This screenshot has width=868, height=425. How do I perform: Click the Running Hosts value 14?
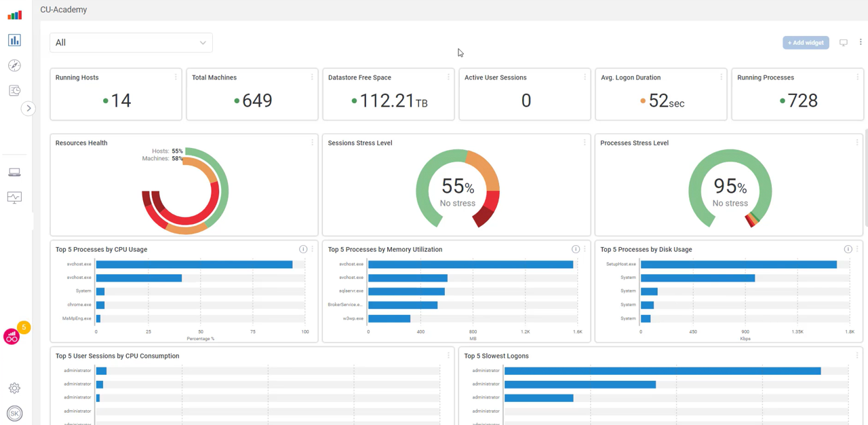(121, 100)
